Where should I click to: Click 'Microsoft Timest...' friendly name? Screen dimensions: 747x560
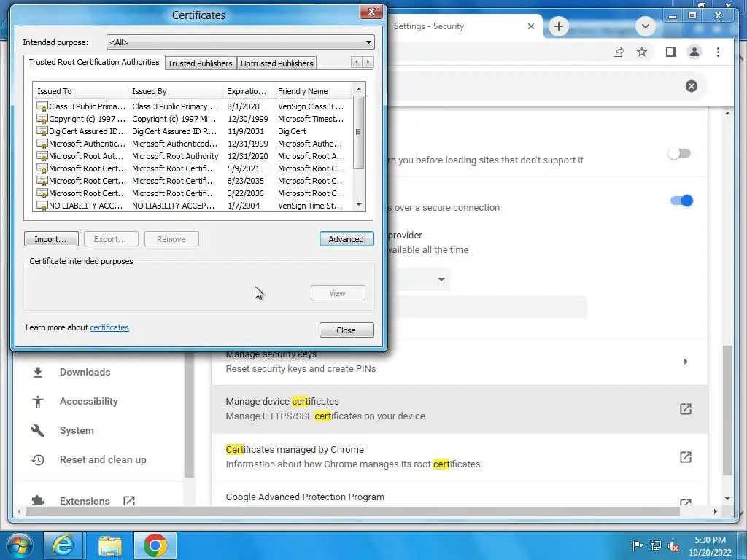pos(311,119)
